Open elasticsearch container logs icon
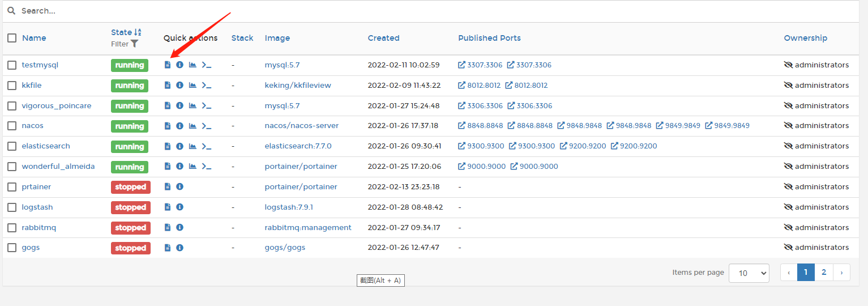The image size is (868, 306). point(168,146)
